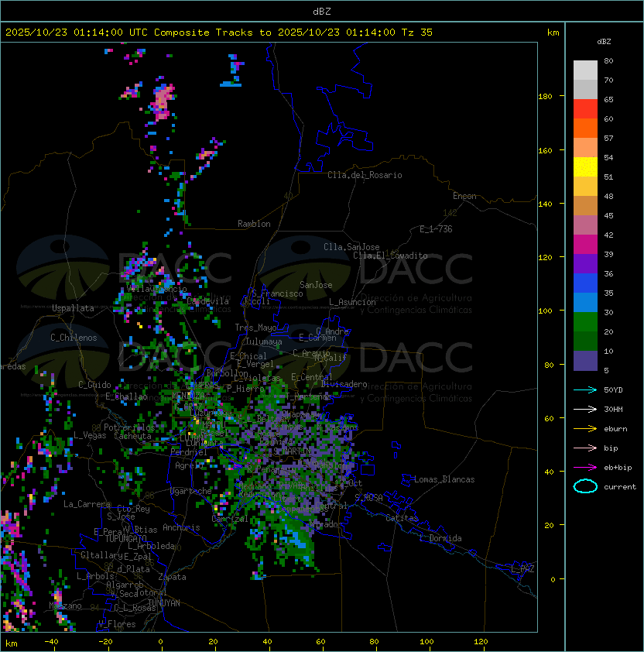
Task: Click the C_Guido map label
Action: click(x=94, y=385)
